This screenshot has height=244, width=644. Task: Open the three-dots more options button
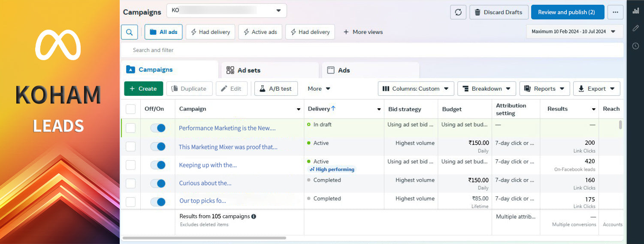coord(615,12)
